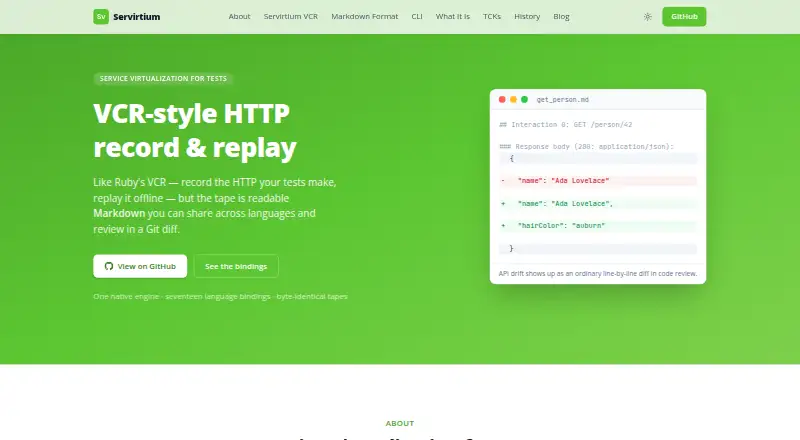Click the added "name": "Ada Lovelace", line
This screenshot has height=440, width=800.
pyautogui.click(x=598, y=204)
